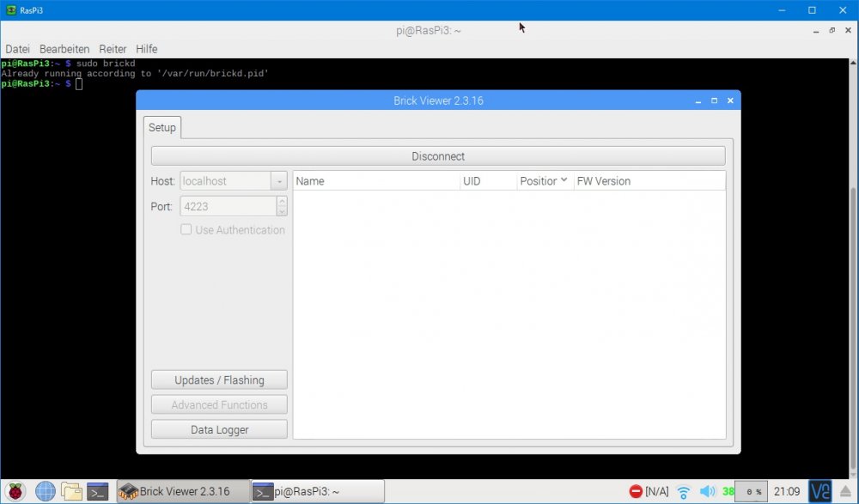Click the volume speaker icon
859x504 pixels.
[707, 492]
